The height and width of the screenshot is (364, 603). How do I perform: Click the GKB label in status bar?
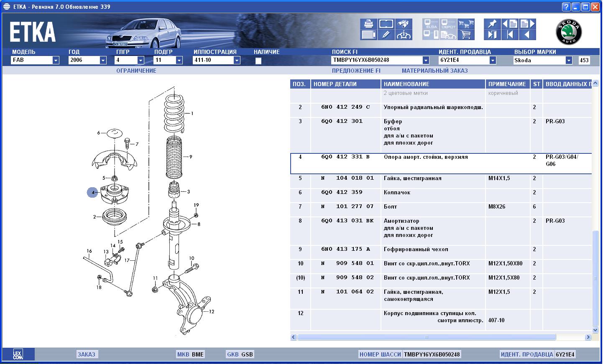click(x=233, y=354)
